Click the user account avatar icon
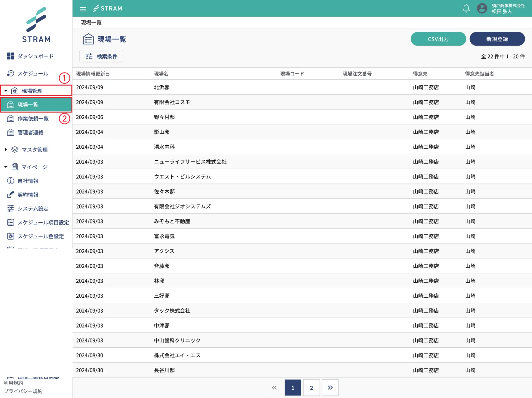The width and height of the screenshot is (532, 398). click(x=482, y=9)
